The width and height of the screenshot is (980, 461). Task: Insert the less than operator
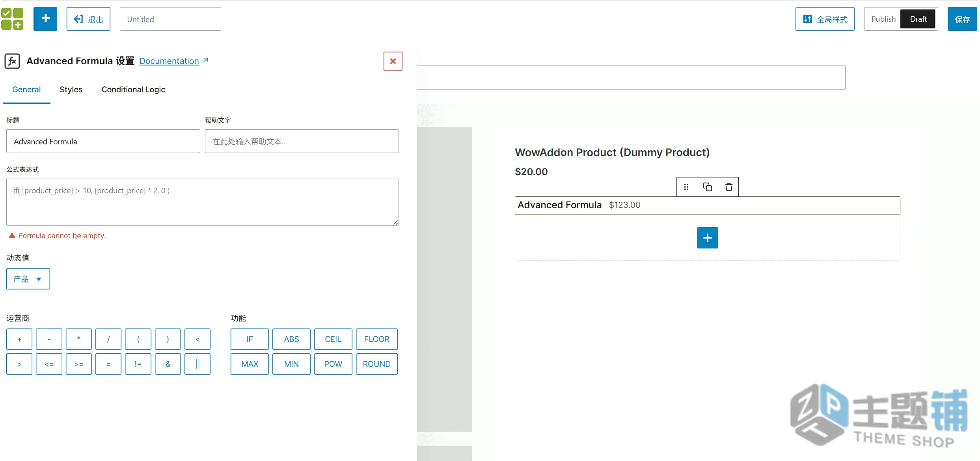click(197, 339)
